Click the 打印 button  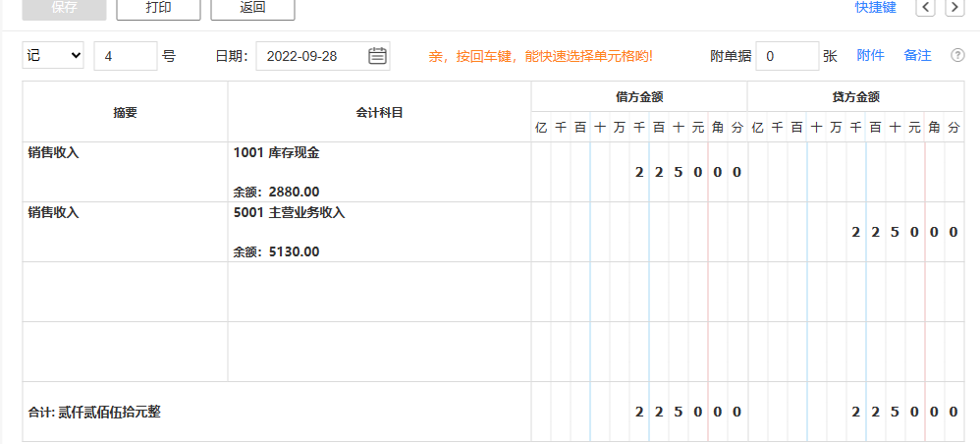pos(158,8)
